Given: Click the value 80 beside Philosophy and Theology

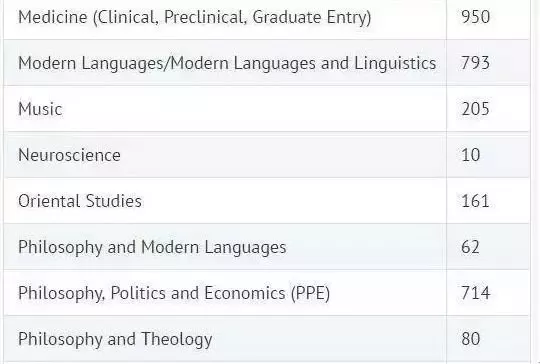Looking at the screenshot, I should coord(470,339).
